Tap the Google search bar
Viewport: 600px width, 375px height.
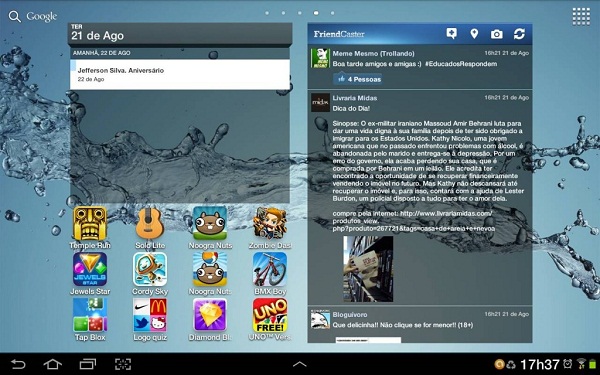(33, 16)
